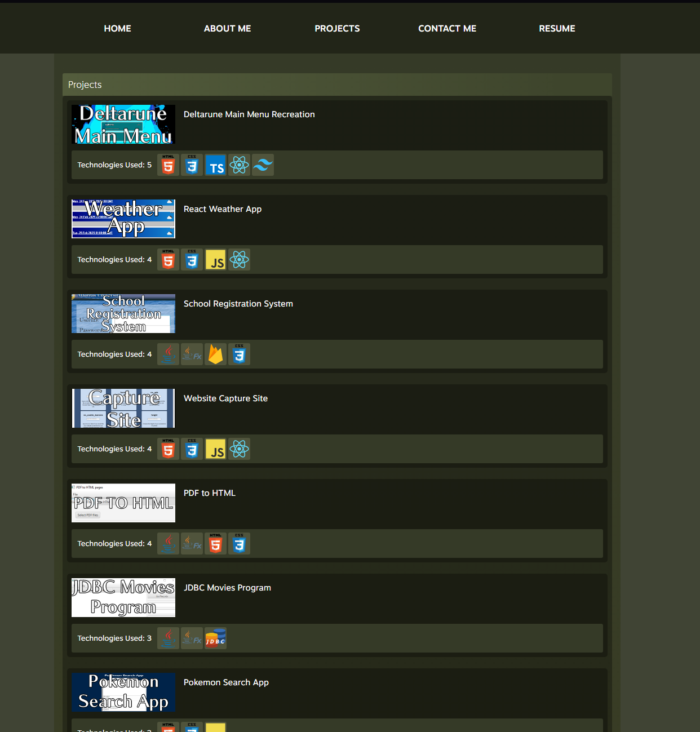The height and width of the screenshot is (732, 700).
Task: Click the Firebase icon in School Registration System
Action: (215, 354)
